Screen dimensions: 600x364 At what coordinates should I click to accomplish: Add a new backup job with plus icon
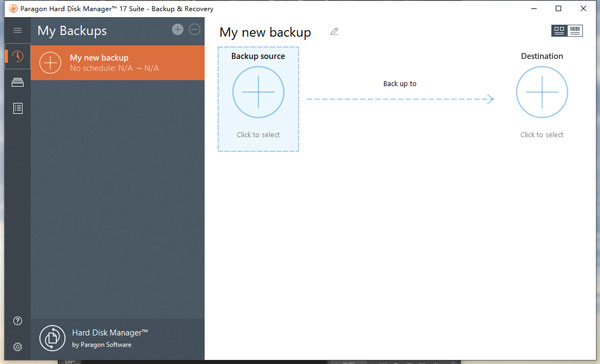pos(178,29)
